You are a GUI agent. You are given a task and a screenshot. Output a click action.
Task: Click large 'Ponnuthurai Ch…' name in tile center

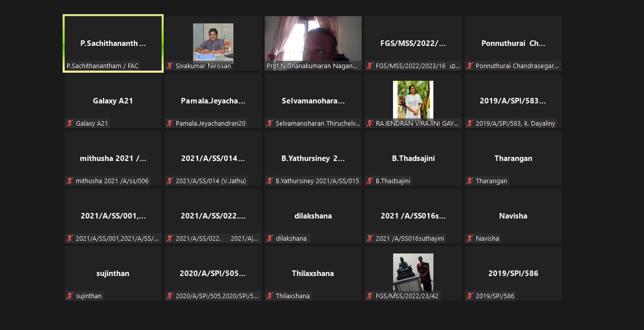[x=513, y=43]
